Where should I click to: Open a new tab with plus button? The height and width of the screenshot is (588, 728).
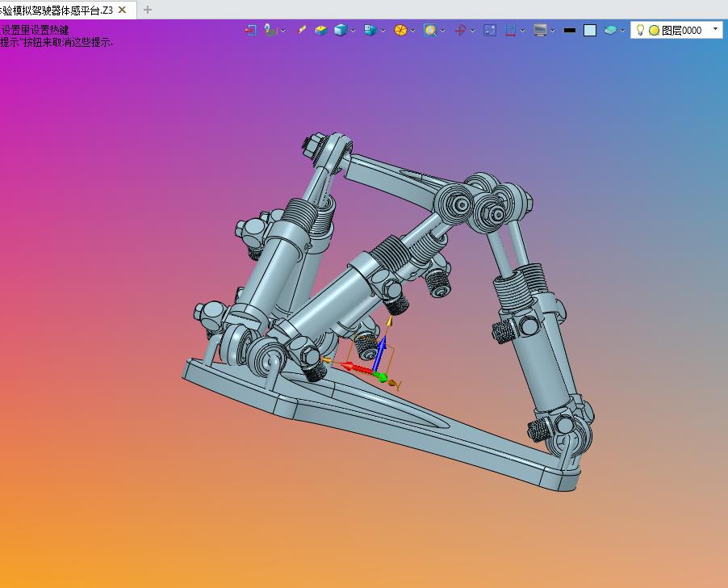point(147,10)
